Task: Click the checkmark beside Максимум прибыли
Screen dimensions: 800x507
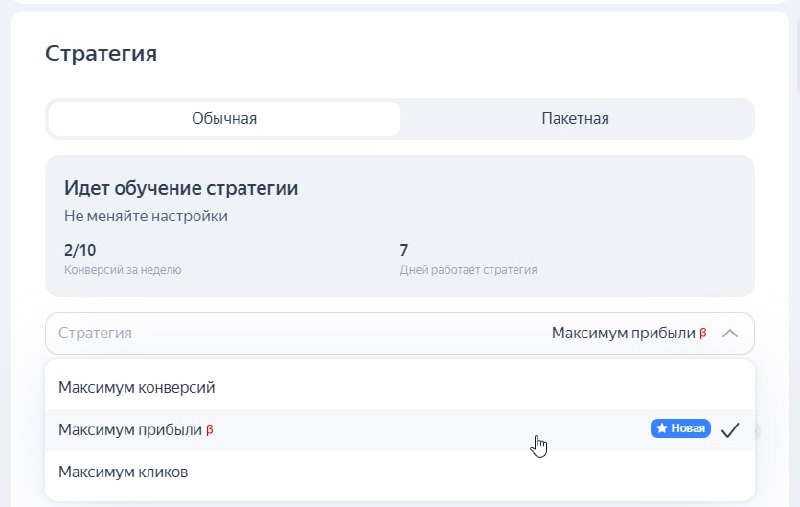Action: 730,430
